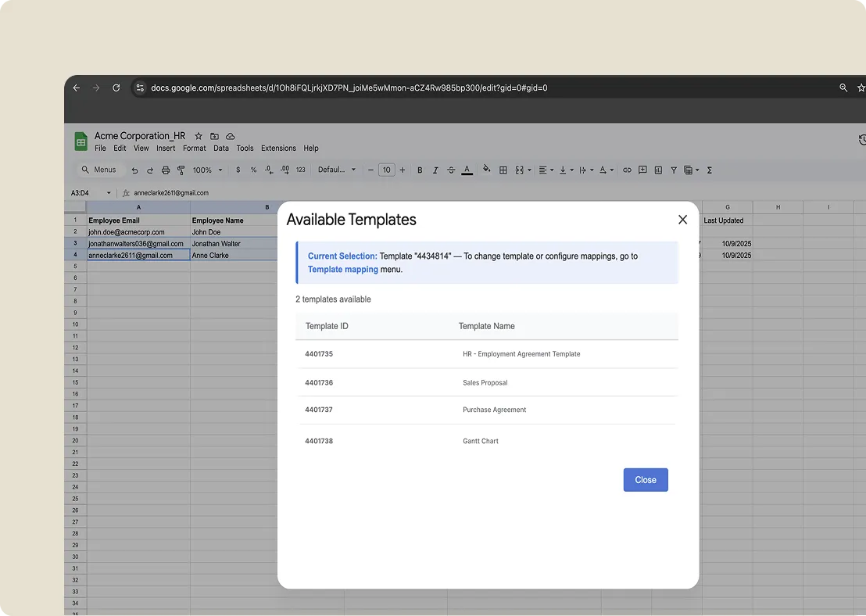Click the HR - Employment Agreement Template name

pyautogui.click(x=521, y=354)
